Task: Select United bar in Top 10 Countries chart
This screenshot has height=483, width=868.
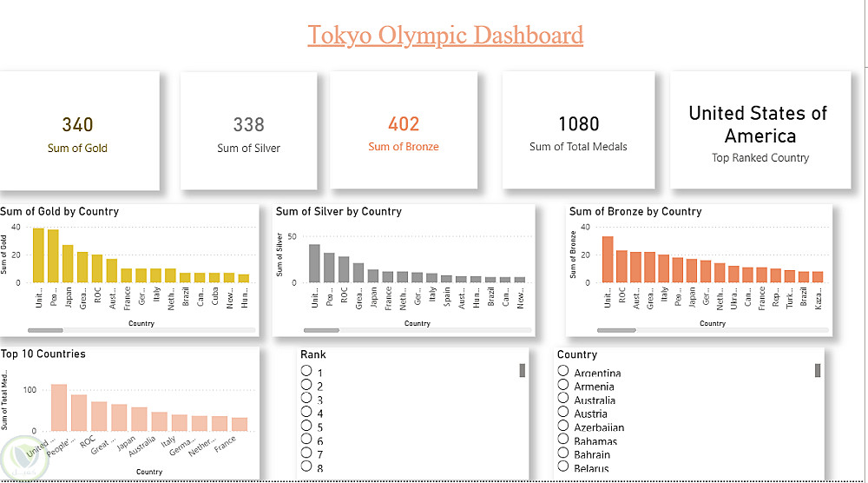Action: [x=59, y=407]
